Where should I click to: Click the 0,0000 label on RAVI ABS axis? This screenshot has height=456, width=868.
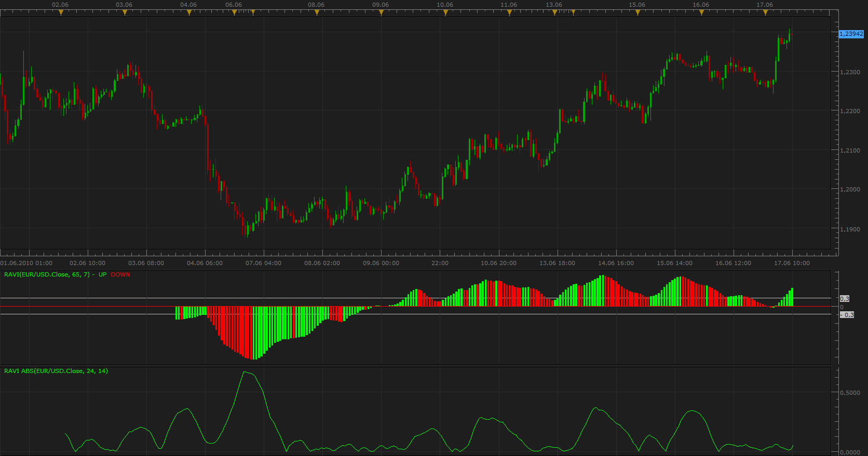850,452
